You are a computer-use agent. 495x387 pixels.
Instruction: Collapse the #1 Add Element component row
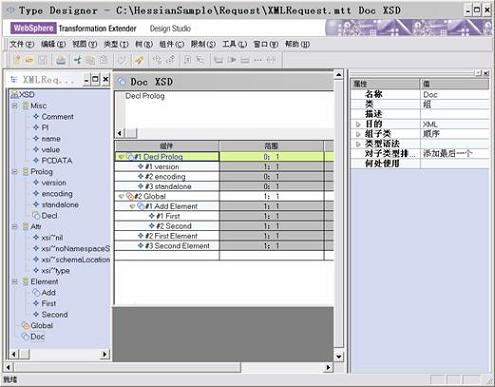132,206
